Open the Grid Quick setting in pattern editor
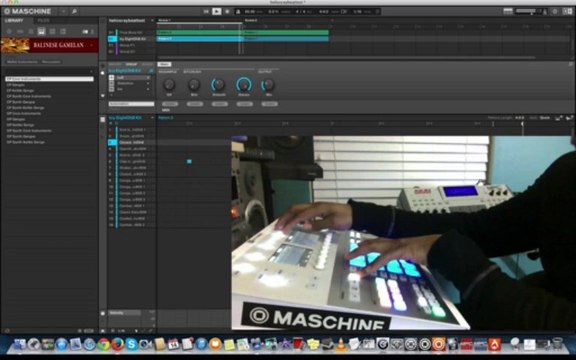 [545, 118]
